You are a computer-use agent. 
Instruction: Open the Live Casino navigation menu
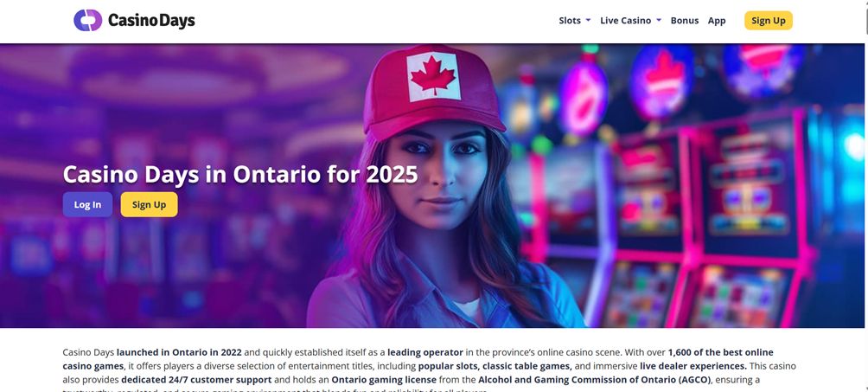[625, 21]
